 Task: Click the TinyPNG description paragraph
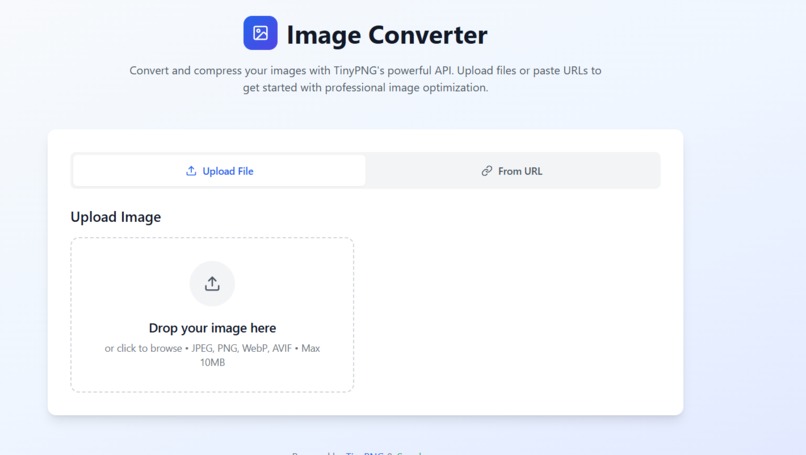coord(365,79)
